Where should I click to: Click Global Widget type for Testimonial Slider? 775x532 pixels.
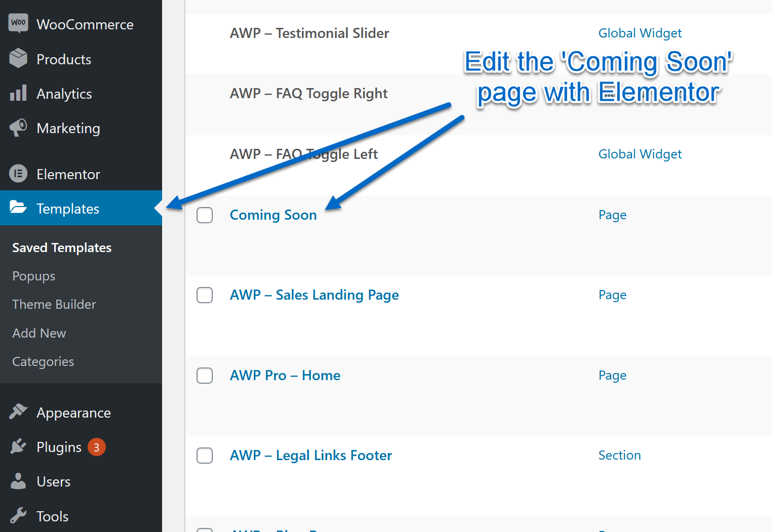tap(640, 33)
